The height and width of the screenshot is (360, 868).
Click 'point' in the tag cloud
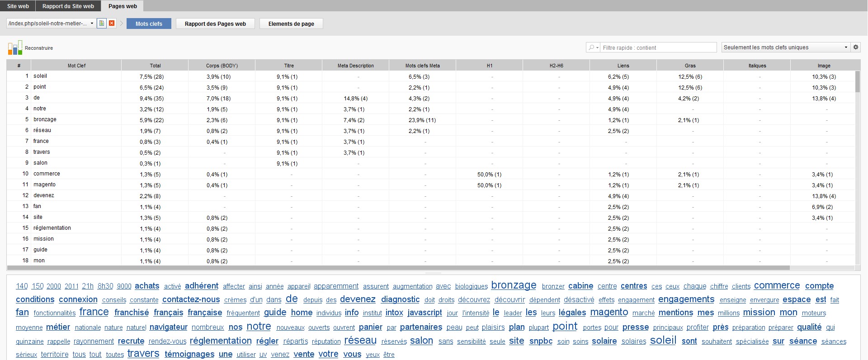point(565,327)
